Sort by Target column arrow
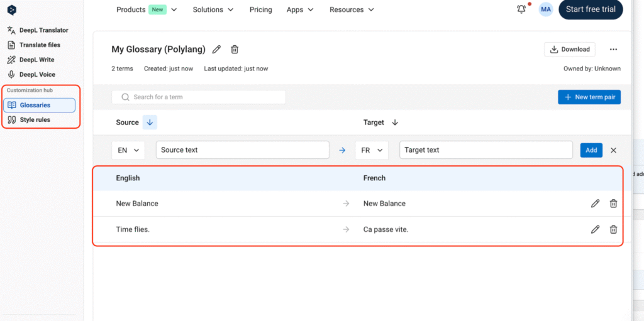This screenshot has width=644, height=321. pyautogui.click(x=395, y=122)
